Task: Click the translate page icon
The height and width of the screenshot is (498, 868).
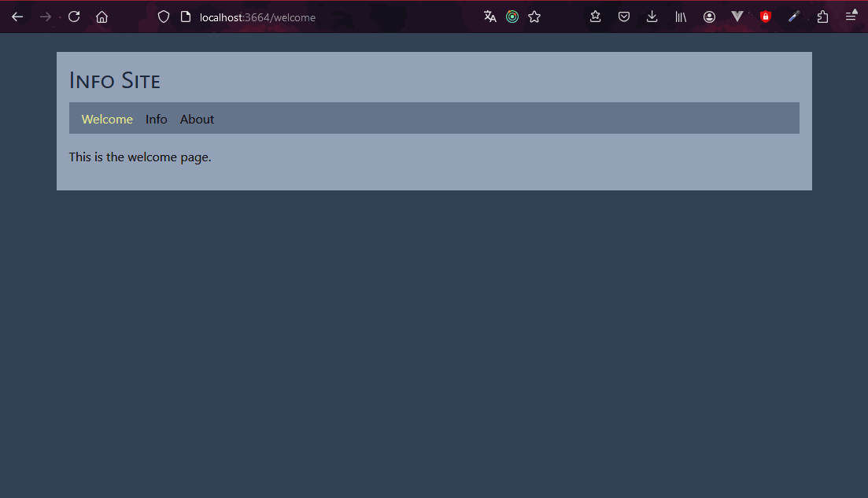Action: pos(489,17)
